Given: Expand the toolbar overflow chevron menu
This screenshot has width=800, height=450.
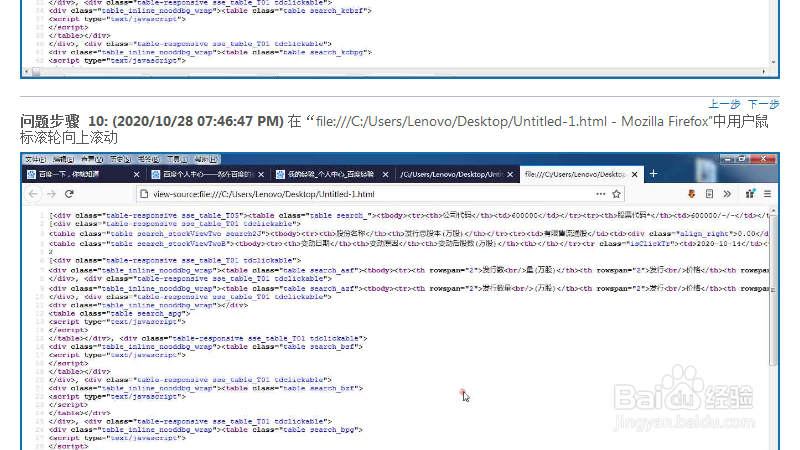Looking at the screenshot, I should [x=727, y=194].
